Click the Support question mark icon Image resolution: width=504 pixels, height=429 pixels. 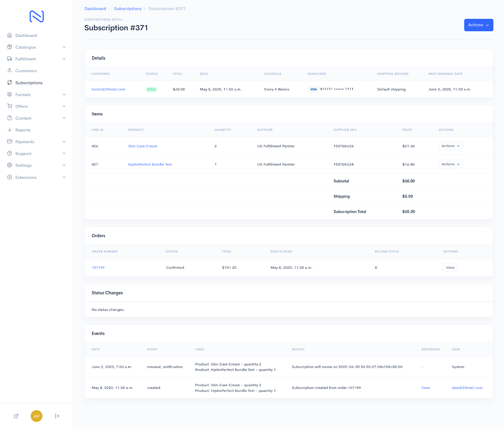tap(9, 153)
